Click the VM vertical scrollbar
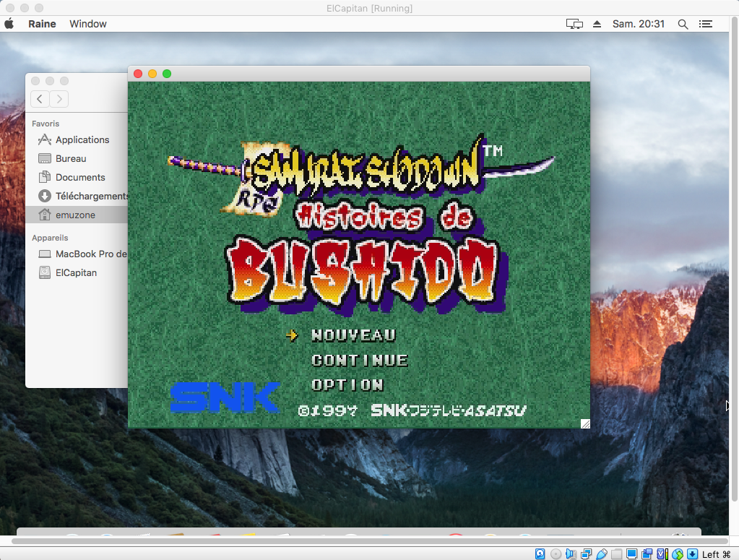The image size is (739, 560). (734, 259)
